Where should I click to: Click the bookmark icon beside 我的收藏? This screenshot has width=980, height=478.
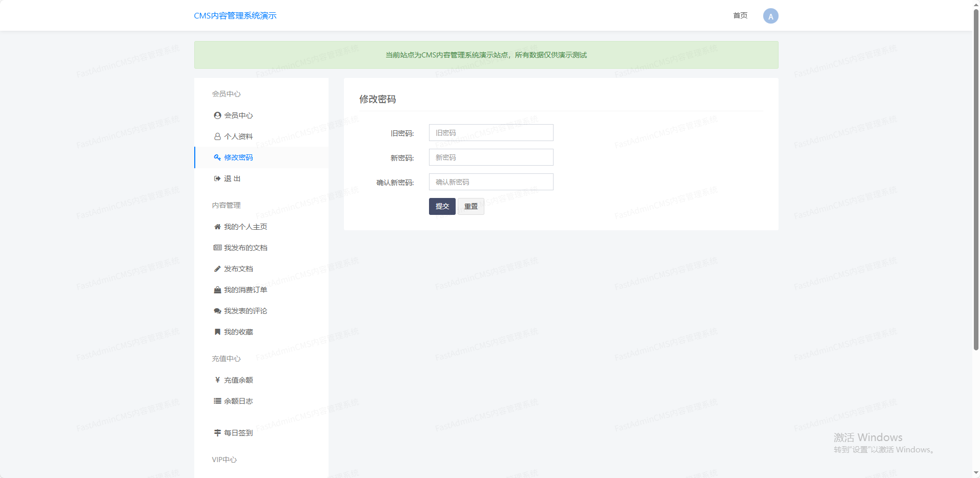click(217, 332)
